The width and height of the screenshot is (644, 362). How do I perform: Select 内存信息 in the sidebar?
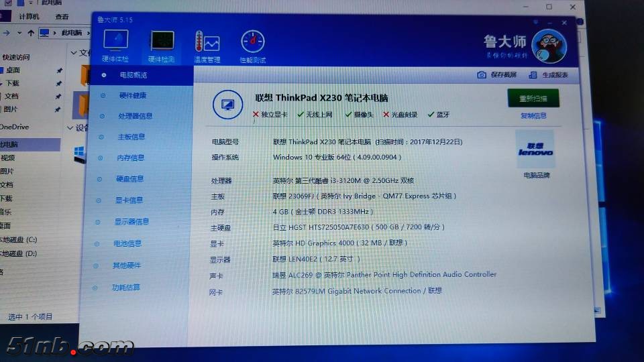coord(130,158)
